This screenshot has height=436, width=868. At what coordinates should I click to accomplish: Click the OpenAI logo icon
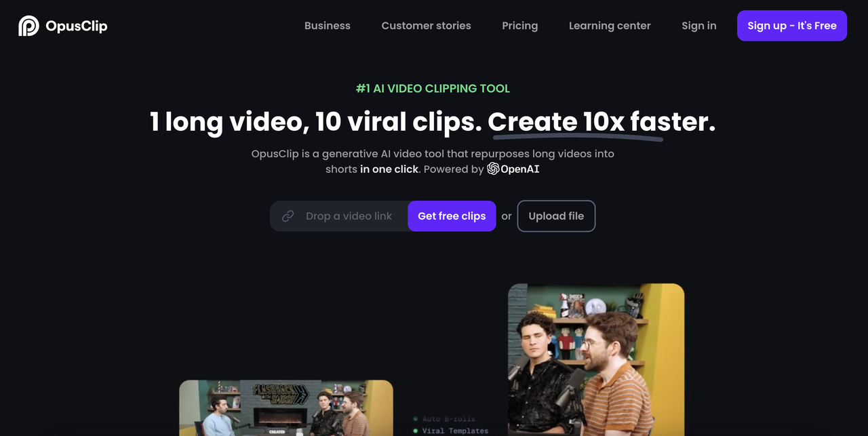[x=493, y=169]
